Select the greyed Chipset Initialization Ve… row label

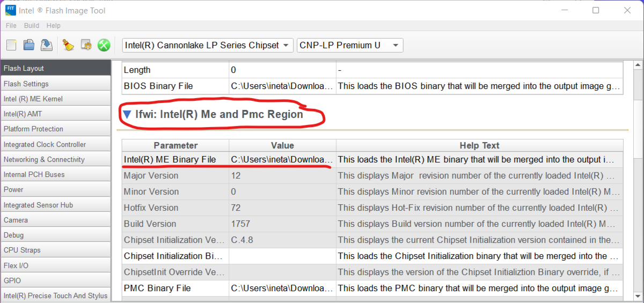174,240
